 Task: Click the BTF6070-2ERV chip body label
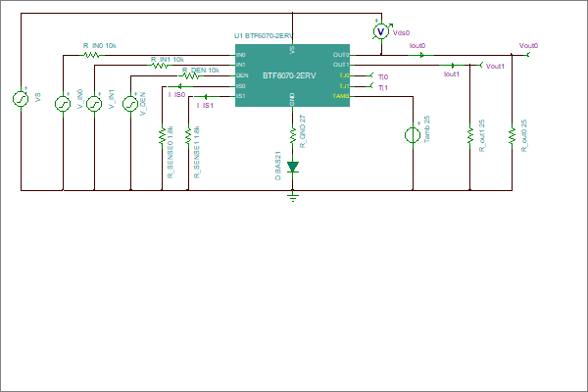[289, 75]
